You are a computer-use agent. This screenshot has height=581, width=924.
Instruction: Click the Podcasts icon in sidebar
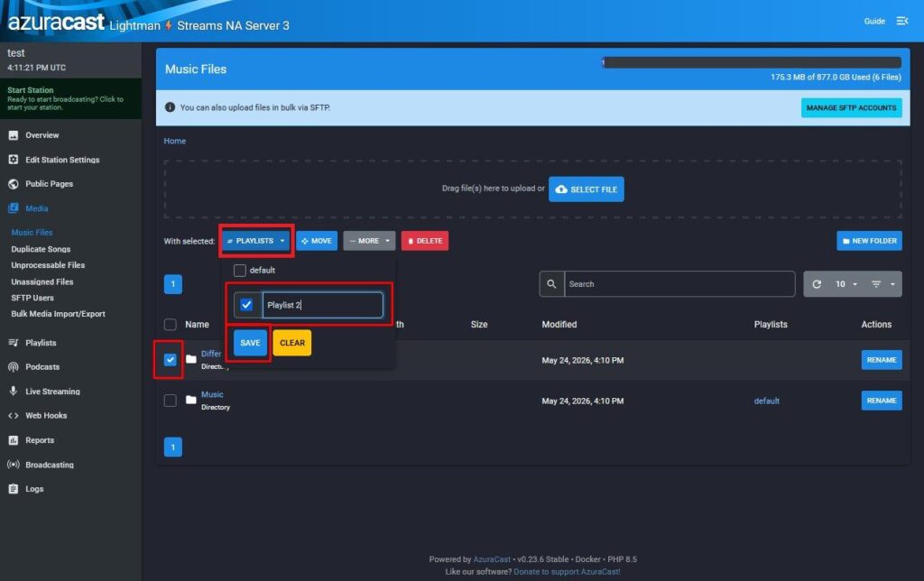13,366
